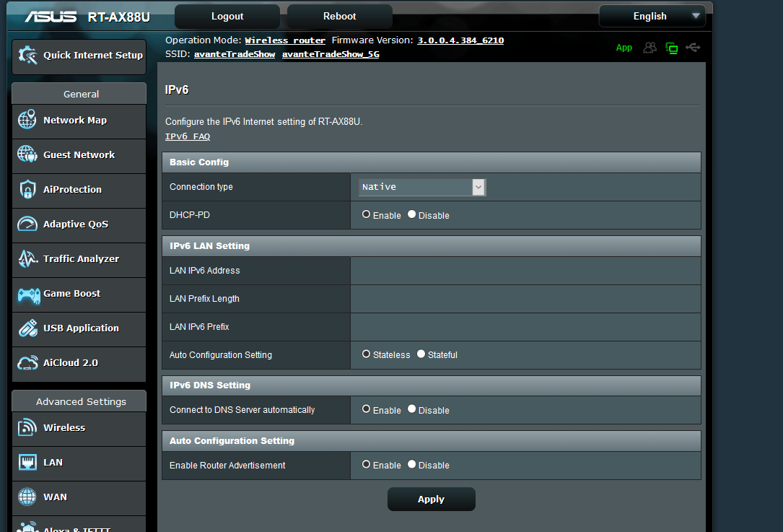The image size is (783, 532).
Task: Click the Quick Internet Setup wand icon
Action: point(28,56)
